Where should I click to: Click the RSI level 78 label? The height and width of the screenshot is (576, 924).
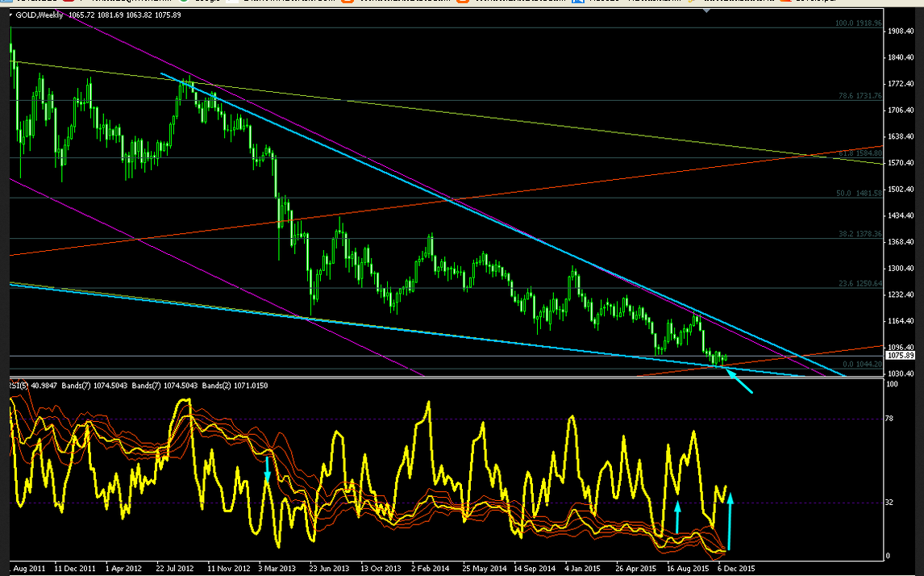point(890,419)
